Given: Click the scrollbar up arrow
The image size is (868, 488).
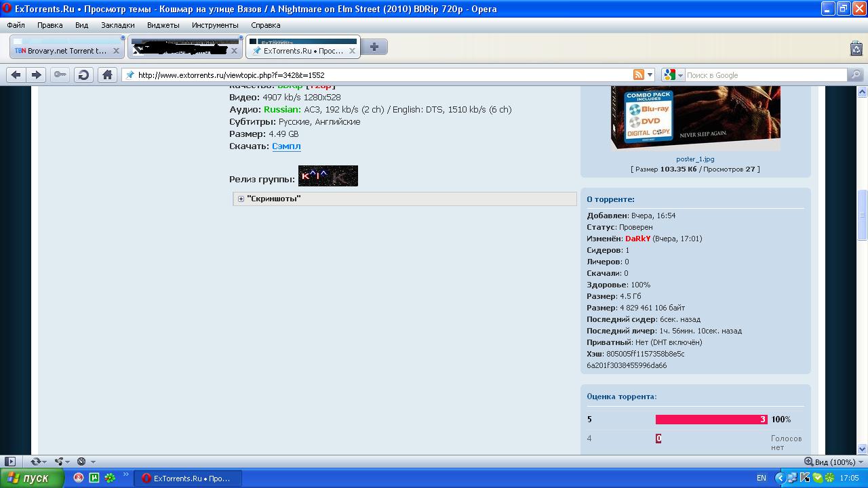Looking at the screenshot, I should [x=863, y=91].
